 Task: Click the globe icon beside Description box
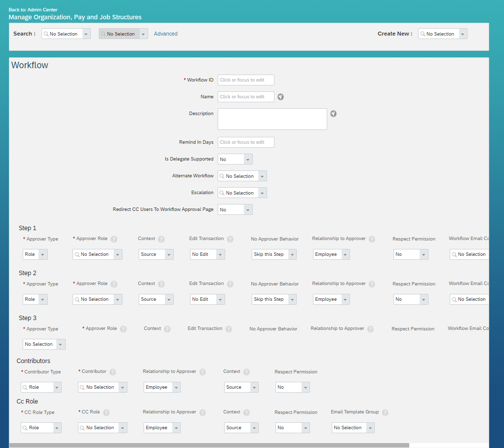click(x=333, y=114)
